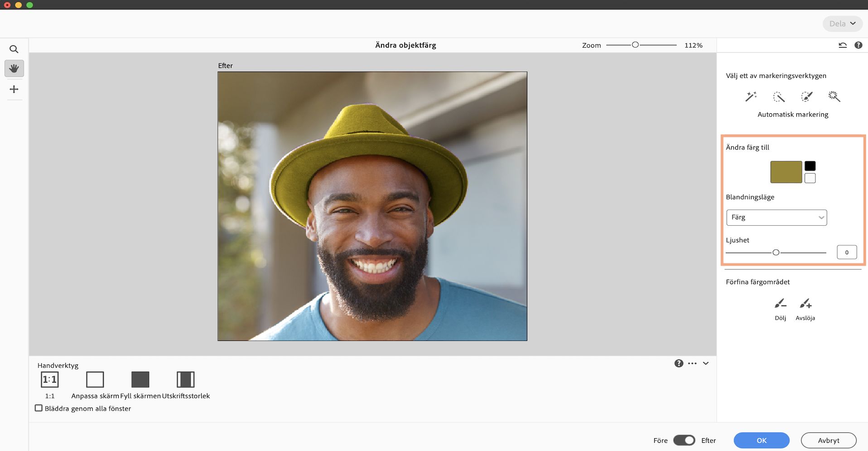Click the plus crosshair tool in left toolbar
Screen dimensions: 868x451
(x=14, y=89)
